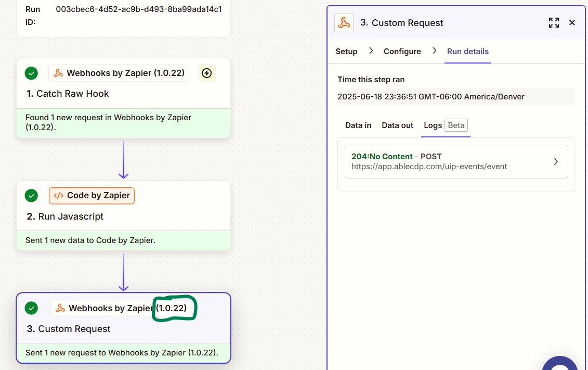Click the Webhooks logo on step 3 badge
Screen dimensions: 588x370
[x=60, y=308]
